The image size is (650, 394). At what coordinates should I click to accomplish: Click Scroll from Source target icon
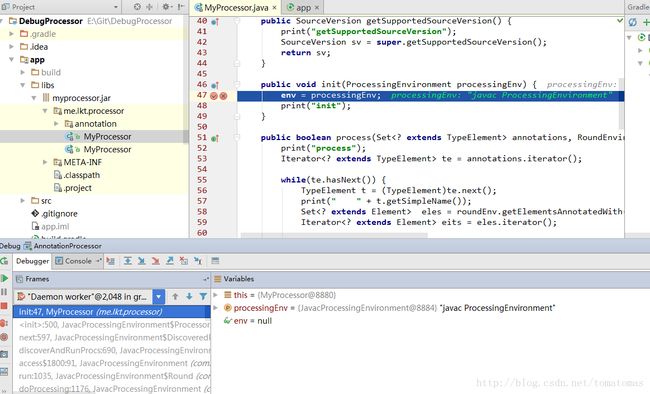pyautogui.click(x=138, y=7)
